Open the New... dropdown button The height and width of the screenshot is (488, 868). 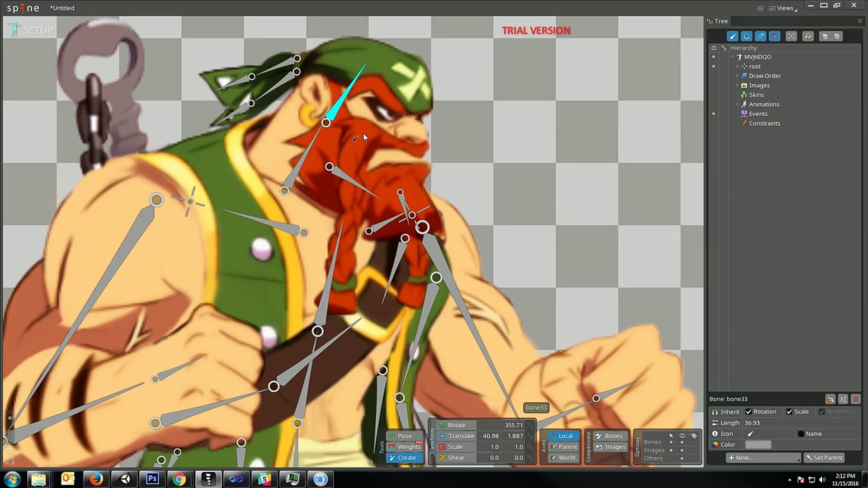763,458
